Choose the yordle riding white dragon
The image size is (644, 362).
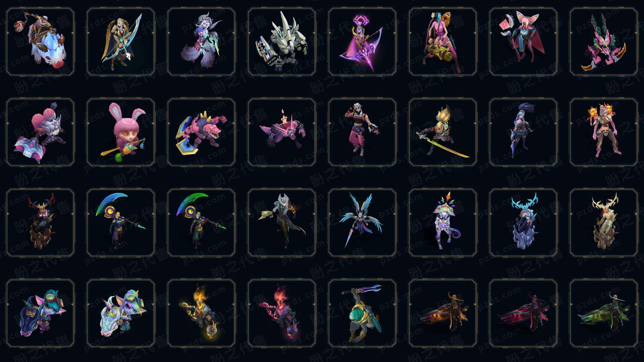pyautogui.click(x=121, y=313)
